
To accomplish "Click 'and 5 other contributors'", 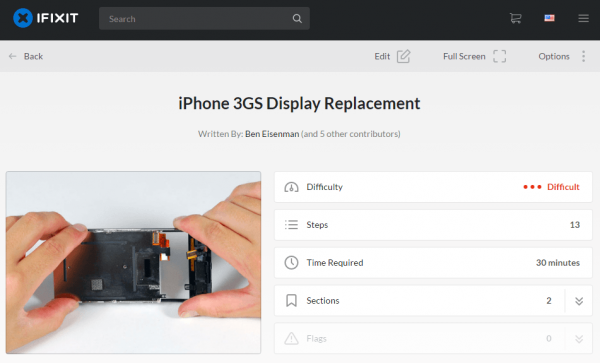I will (351, 134).
